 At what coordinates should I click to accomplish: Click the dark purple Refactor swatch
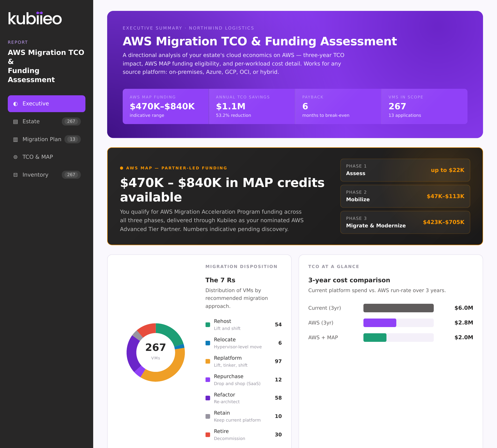click(208, 398)
